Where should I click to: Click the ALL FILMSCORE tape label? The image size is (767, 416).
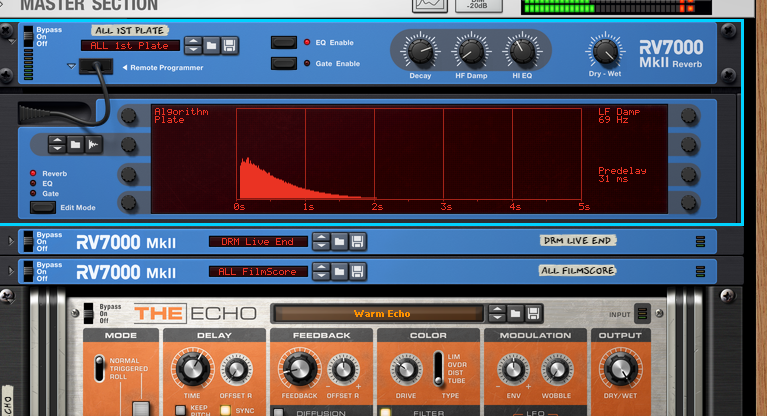coord(578,270)
